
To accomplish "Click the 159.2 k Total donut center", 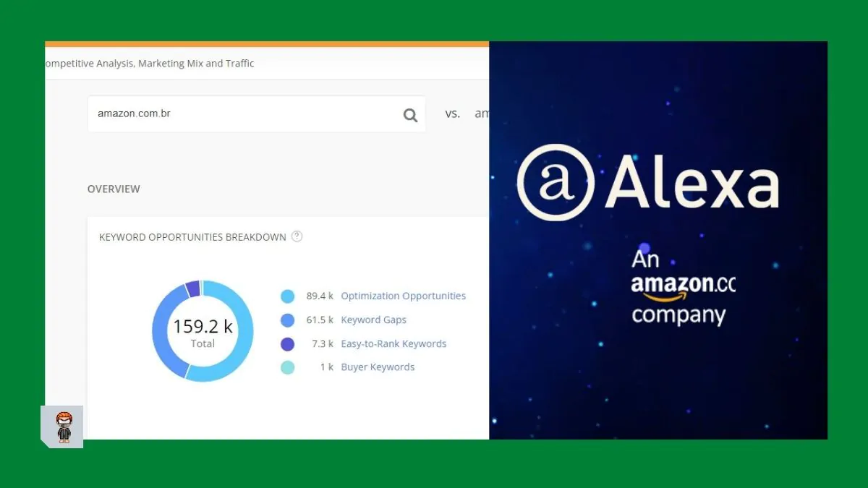I will (203, 333).
